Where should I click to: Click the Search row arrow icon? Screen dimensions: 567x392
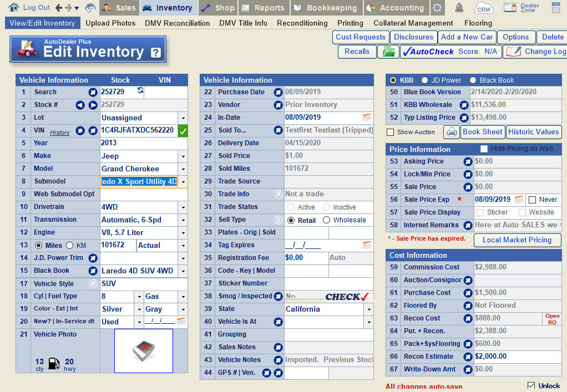pyautogui.click(x=93, y=93)
